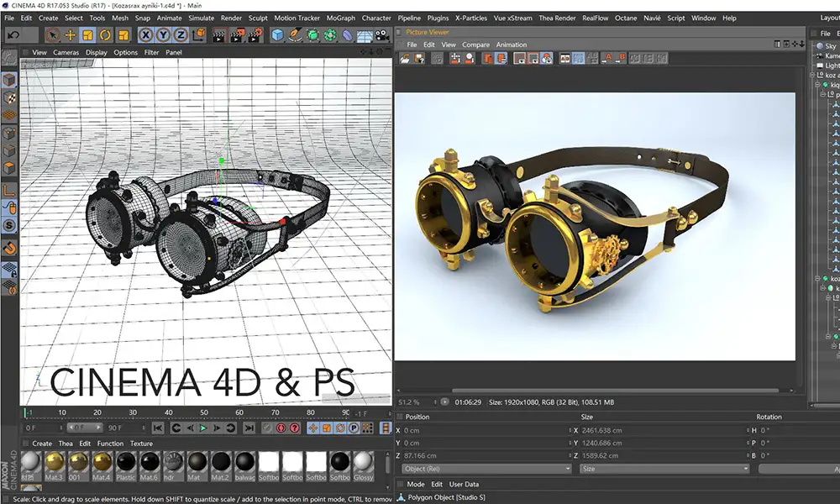Open the viewport Cameras menu
This screenshot has height=504, width=840.
66,52
